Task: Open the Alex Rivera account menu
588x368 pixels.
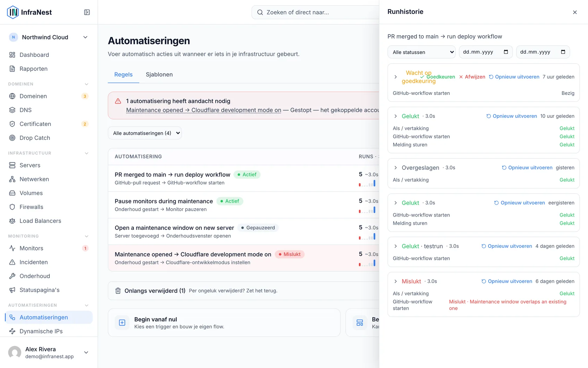Action: coord(49,352)
